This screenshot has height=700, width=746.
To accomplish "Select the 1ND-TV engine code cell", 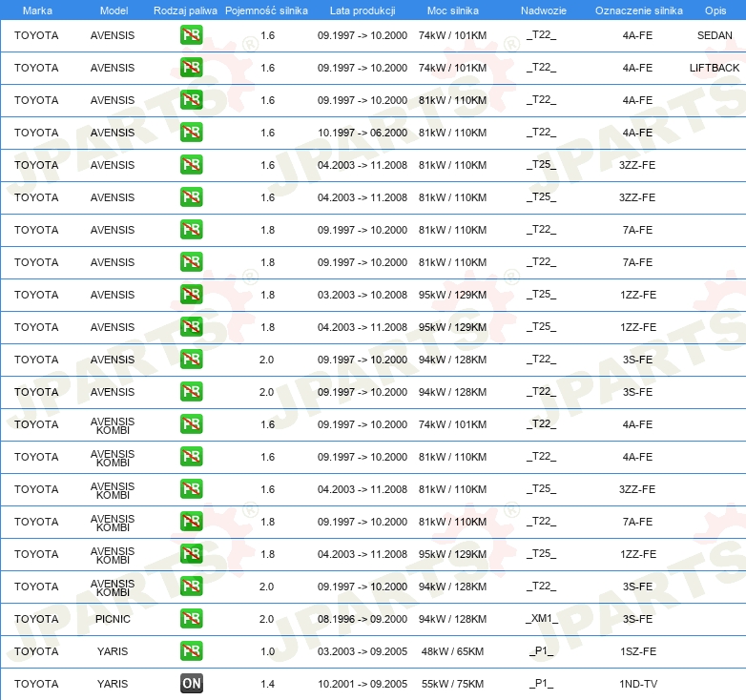I will (x=637, y=684).
